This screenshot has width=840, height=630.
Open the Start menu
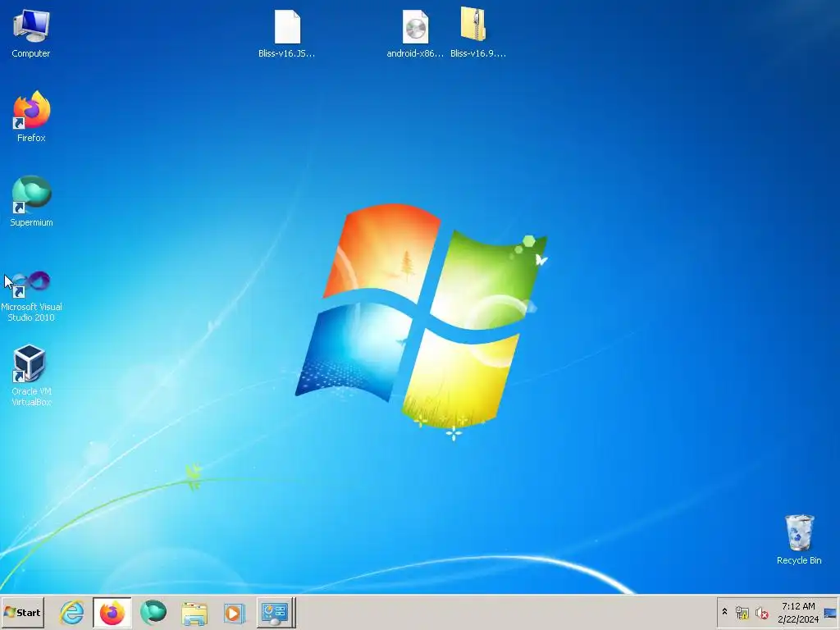tap(22, 612)
